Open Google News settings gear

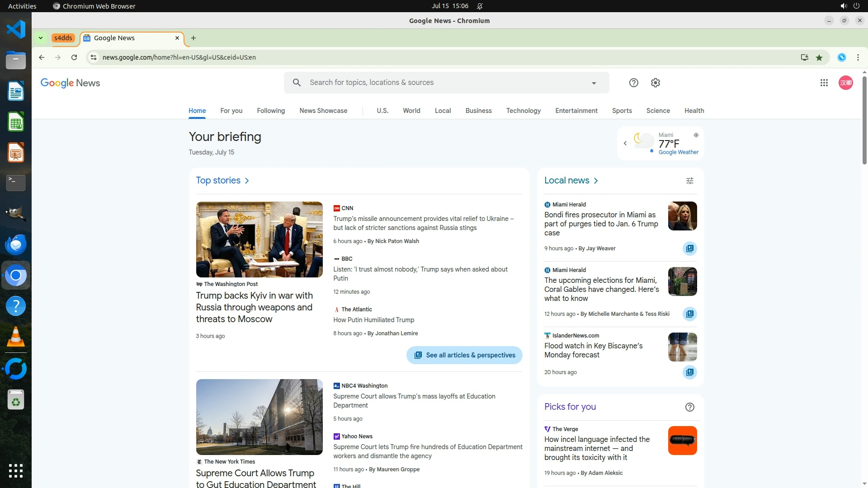tap(655, 83)
